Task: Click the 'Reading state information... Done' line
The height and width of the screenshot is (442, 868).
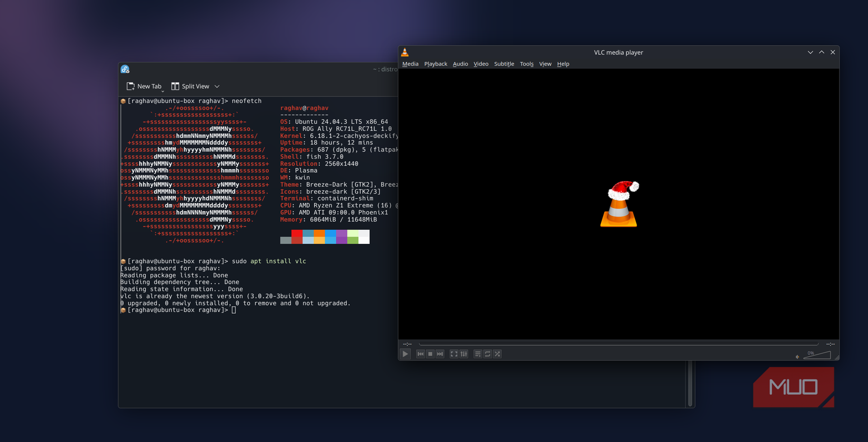Action: click(181, 289)
